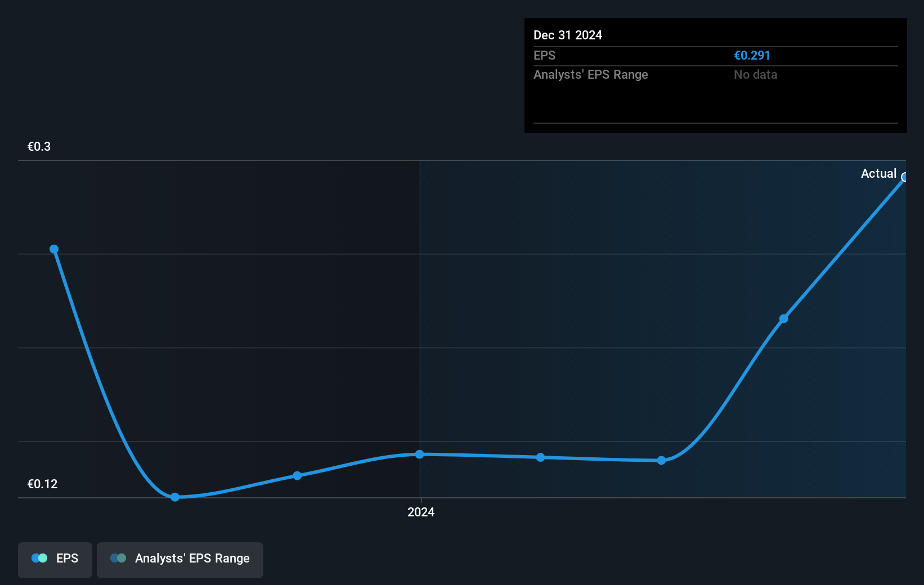This screenshot has height=585, width=924.
Task: Toggle the Analysts' EPS Range legend series
Action: pyautogui.click(x=180, y=560)
